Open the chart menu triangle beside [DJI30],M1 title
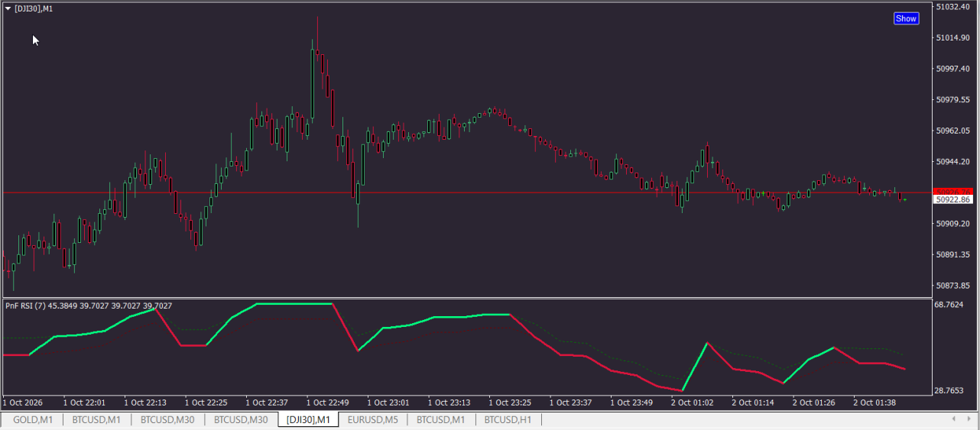The width and height of the screenshot is (980, 430). click(x=8, y=8)
